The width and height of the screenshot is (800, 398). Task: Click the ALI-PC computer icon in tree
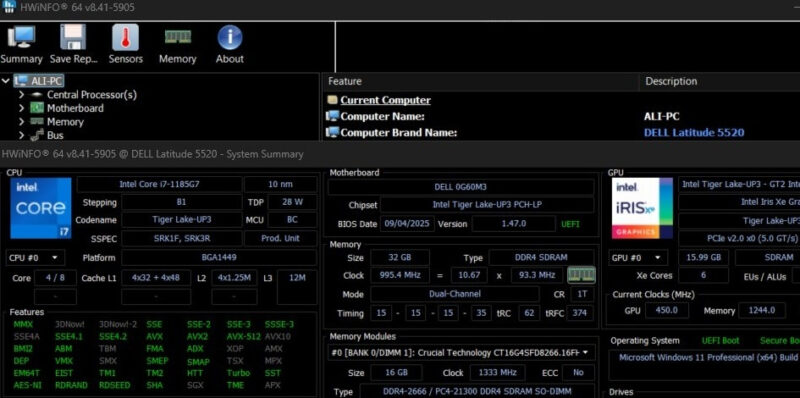pyautogui.click(x=21, y=81)
